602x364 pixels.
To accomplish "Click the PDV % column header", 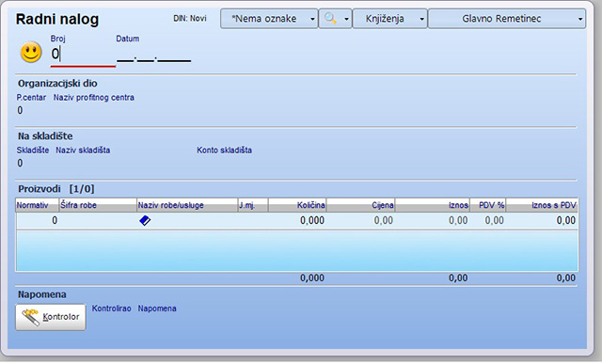I will (487, 205).
